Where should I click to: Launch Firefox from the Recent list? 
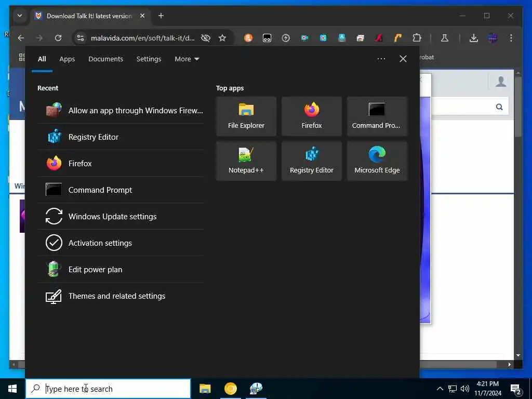tap(121, 164)
